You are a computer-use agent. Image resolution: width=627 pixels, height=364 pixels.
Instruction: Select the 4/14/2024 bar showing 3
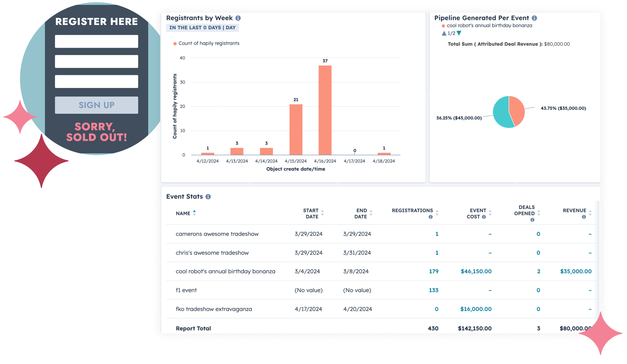(x=267, y=151)
